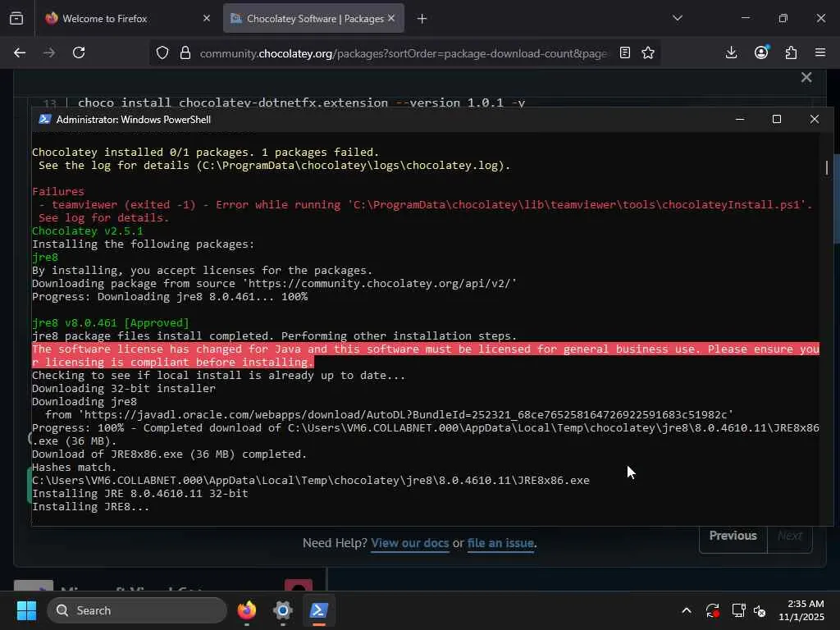The width and height of the screenshot is (840, 630).
Task: Open Settings gear from the taskbar
Action: pos(283,610)
